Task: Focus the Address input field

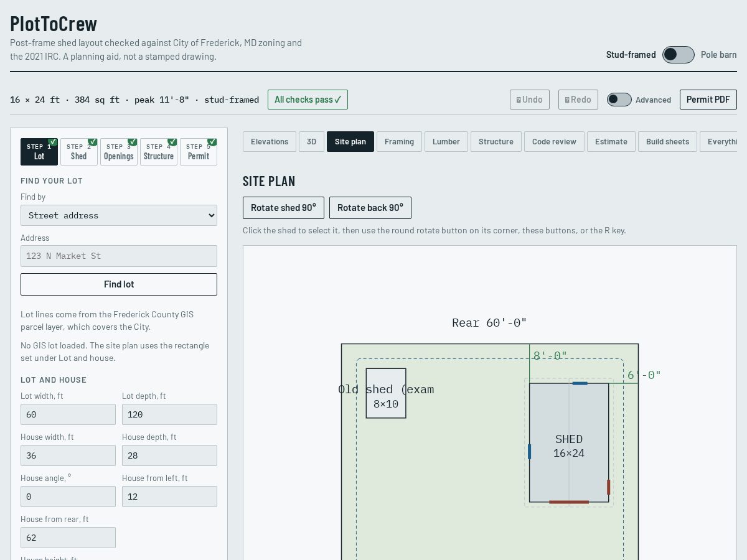Action: point(119,256)
